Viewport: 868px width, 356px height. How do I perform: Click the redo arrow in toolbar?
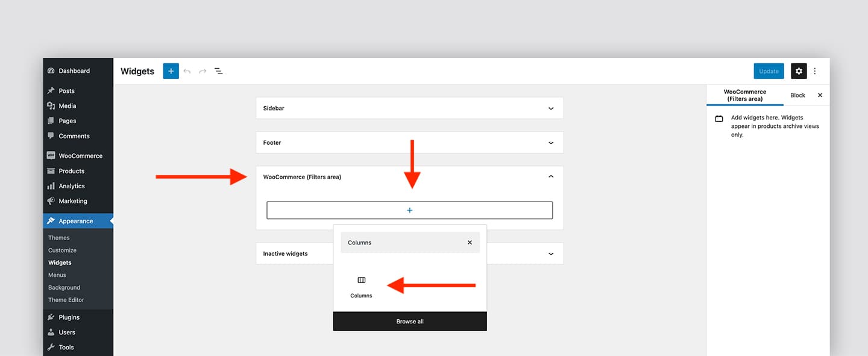tap(203, 71)
